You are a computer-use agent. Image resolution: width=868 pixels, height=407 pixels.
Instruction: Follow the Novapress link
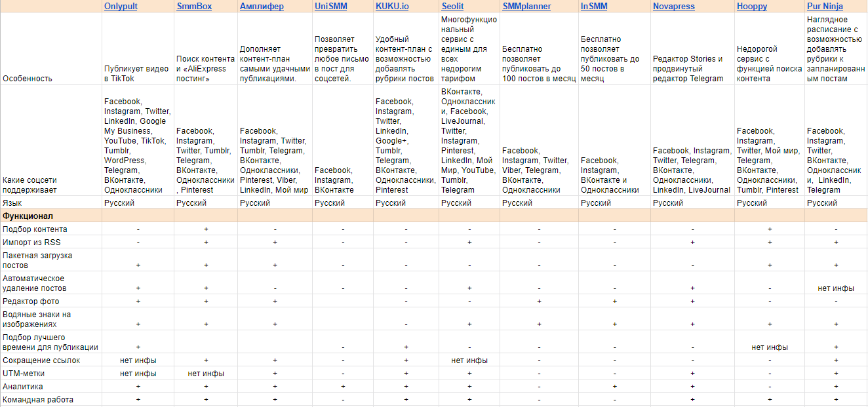(x=674, y=7)
